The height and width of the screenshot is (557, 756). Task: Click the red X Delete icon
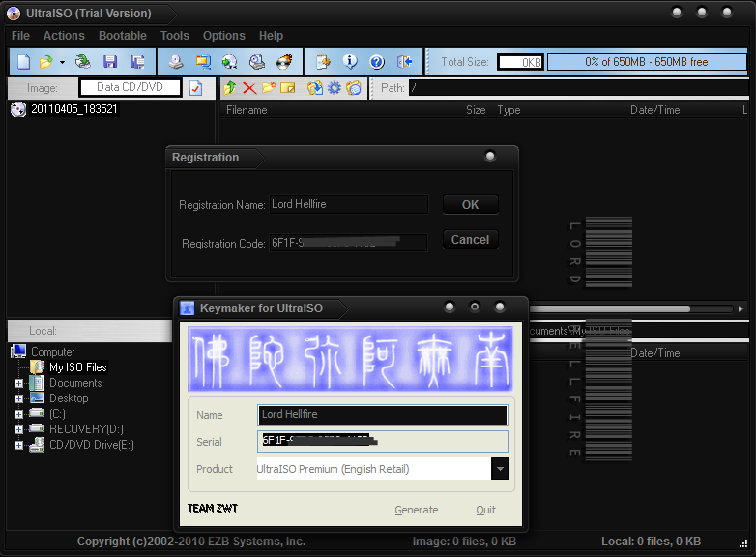pos(249,88)
